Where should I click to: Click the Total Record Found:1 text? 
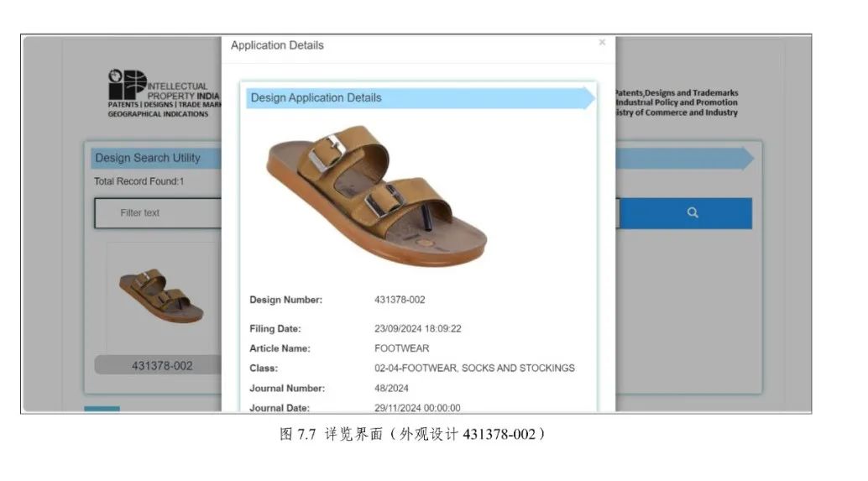139,181
